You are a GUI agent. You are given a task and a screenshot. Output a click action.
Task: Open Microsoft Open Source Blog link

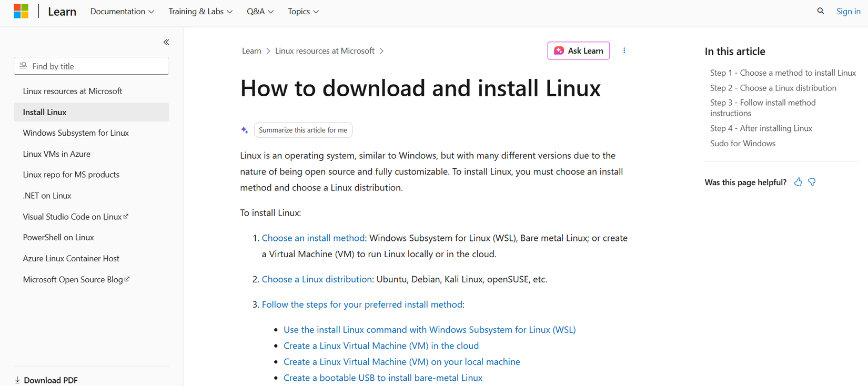(x=76, y=279)
